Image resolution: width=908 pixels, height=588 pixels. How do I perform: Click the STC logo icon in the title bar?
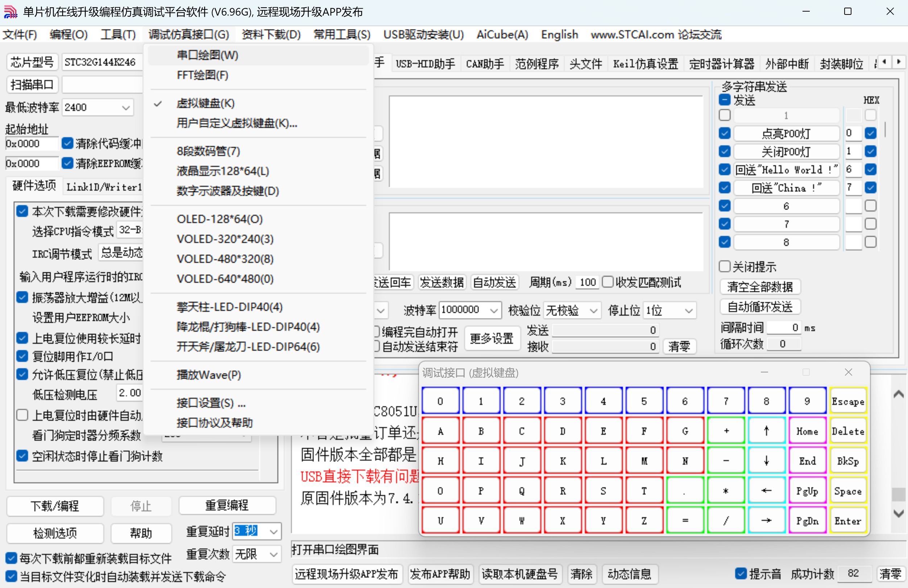click(10, 12)
